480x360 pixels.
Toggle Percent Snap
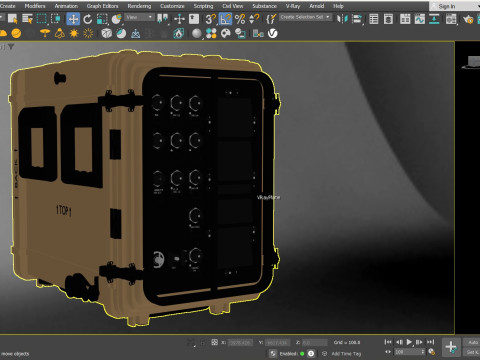(240, 19)
